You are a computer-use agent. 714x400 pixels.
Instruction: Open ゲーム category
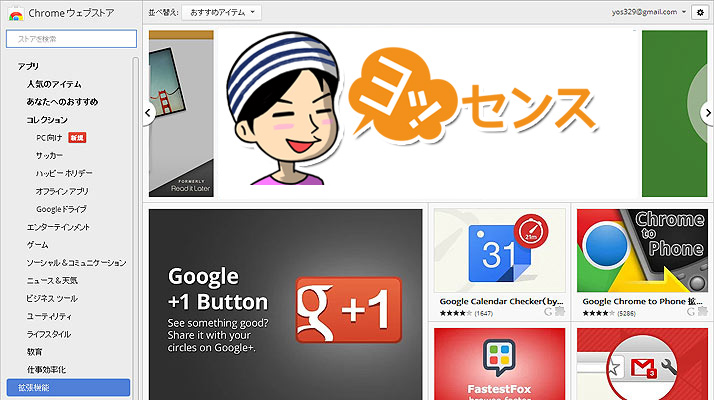[x=37, y=245]
